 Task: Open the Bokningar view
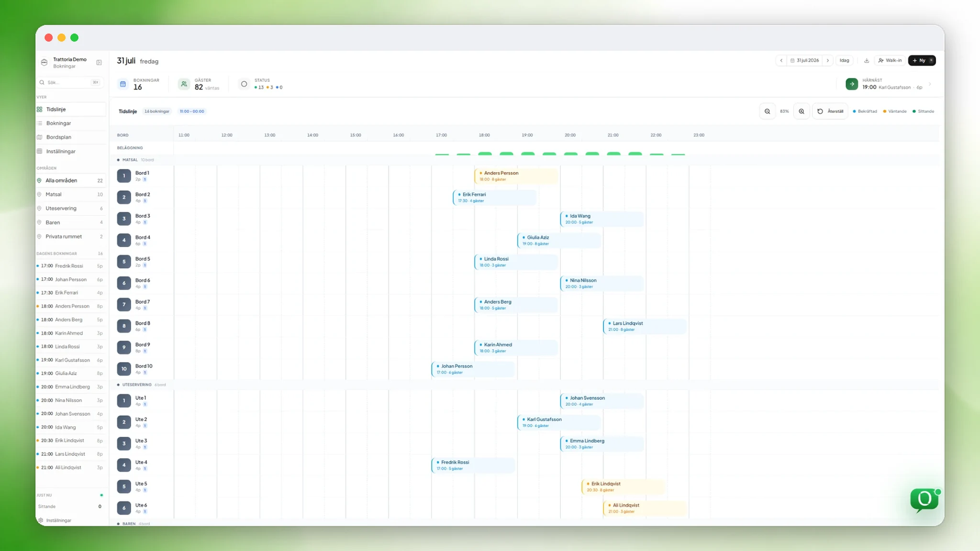(x=71, y=123)
